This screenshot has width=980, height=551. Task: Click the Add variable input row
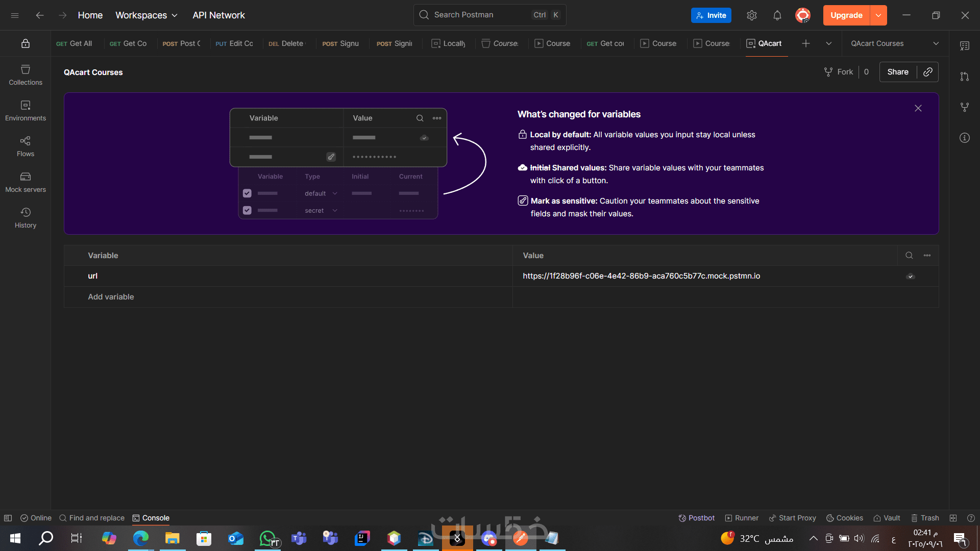click(x=111, y=297)
